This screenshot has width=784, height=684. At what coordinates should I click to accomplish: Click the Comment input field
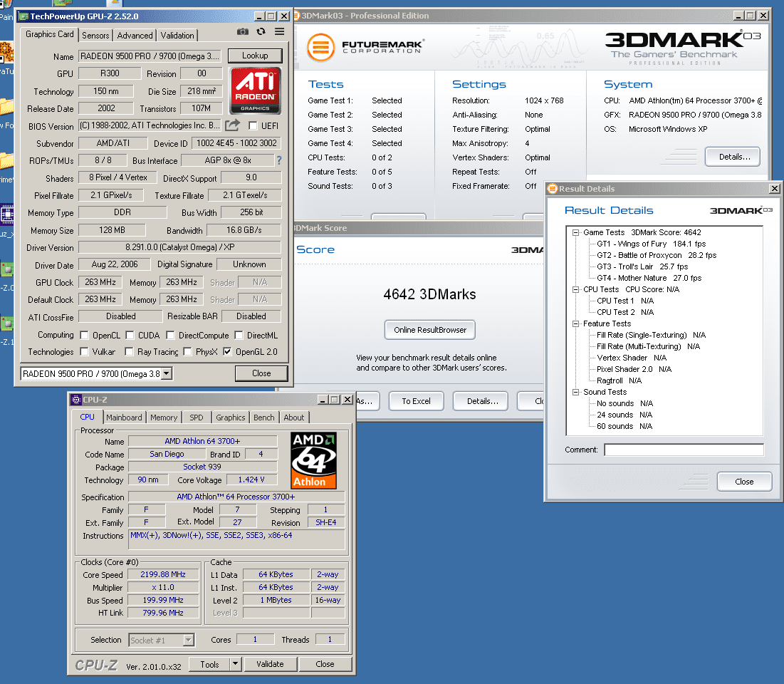coord(684,450)
